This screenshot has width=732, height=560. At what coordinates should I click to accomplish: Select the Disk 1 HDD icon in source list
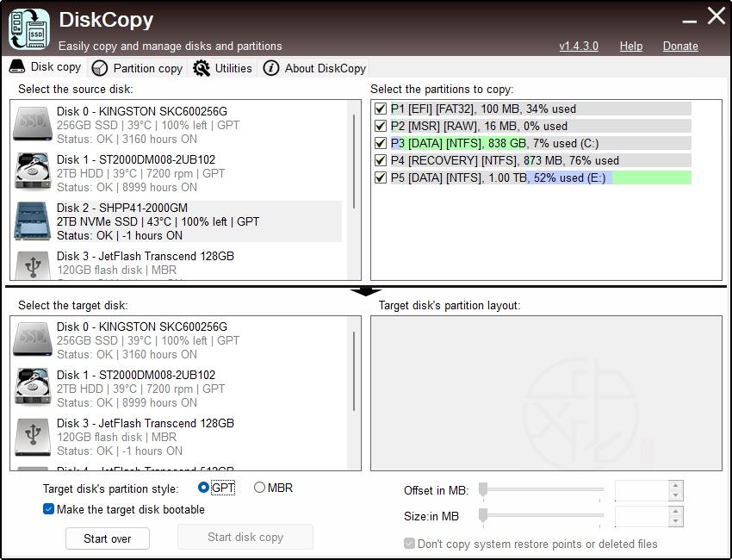(x=33, y=172)
